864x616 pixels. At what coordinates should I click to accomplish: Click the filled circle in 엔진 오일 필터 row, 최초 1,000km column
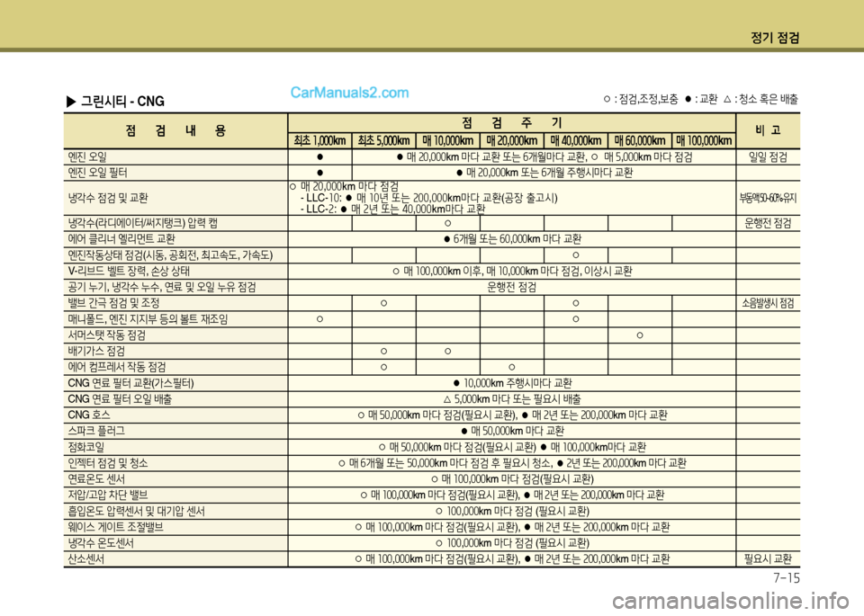tap(319, 172)
